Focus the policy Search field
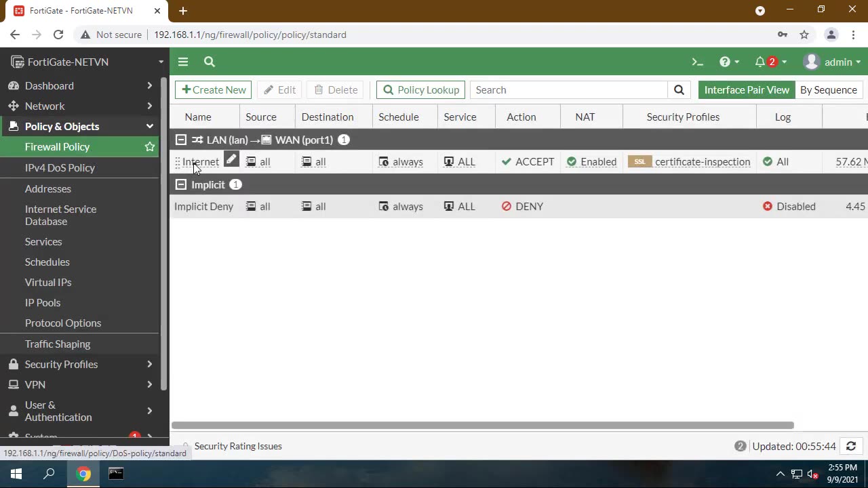 (568, 89)
